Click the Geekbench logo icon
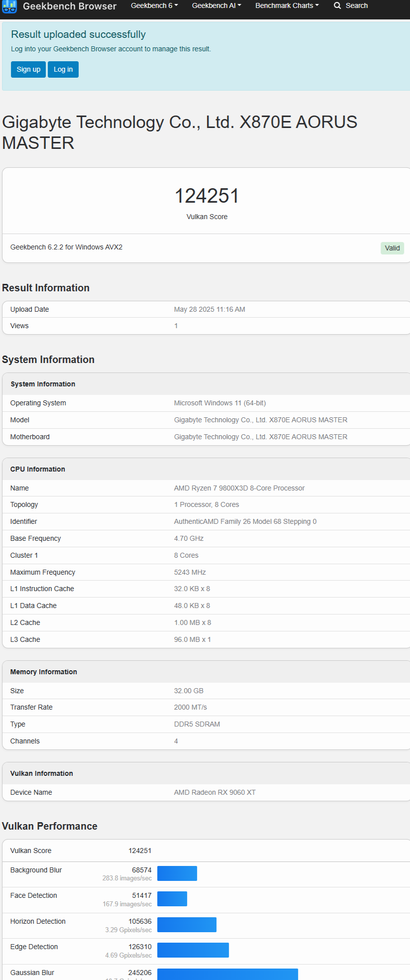410x980 pixels. [x=9, y=6]
